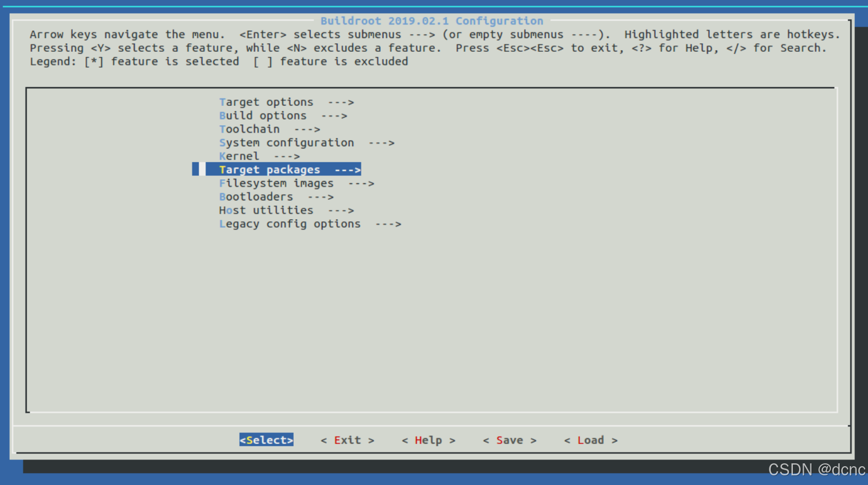Click the Legend line showing feature is selected
The width and height of the screenshot is (868, 485).
[219, 61]
